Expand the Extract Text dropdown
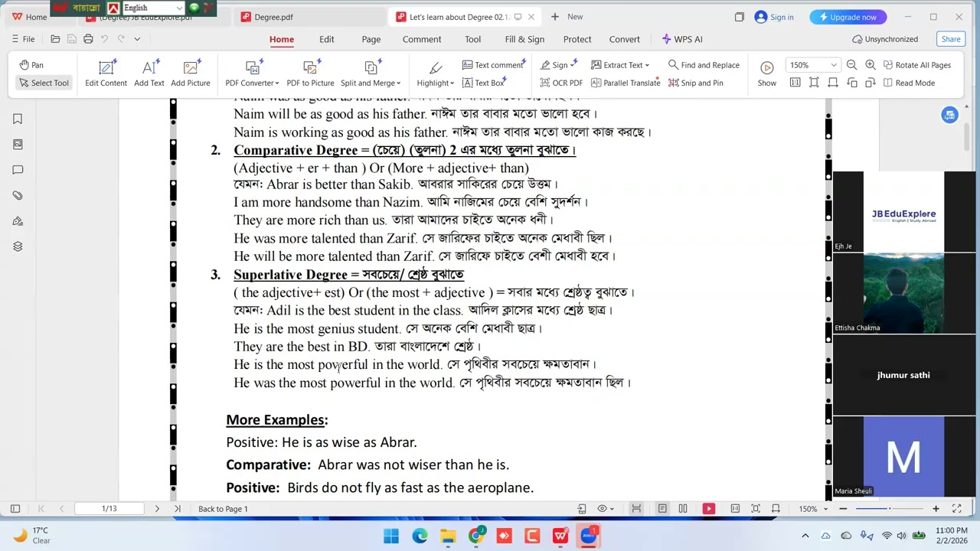980x551 pixels. (x=647, y=65)
